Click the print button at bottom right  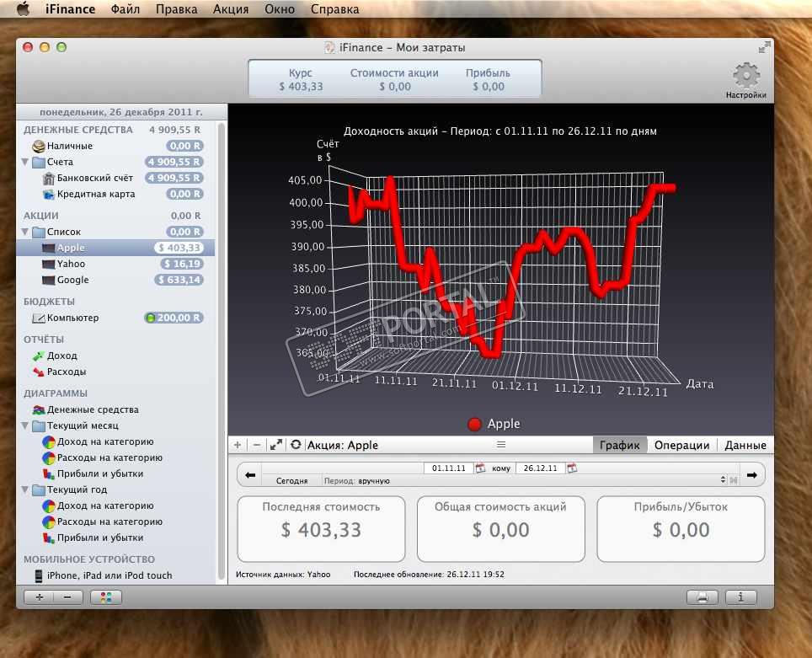coord(702,597)
